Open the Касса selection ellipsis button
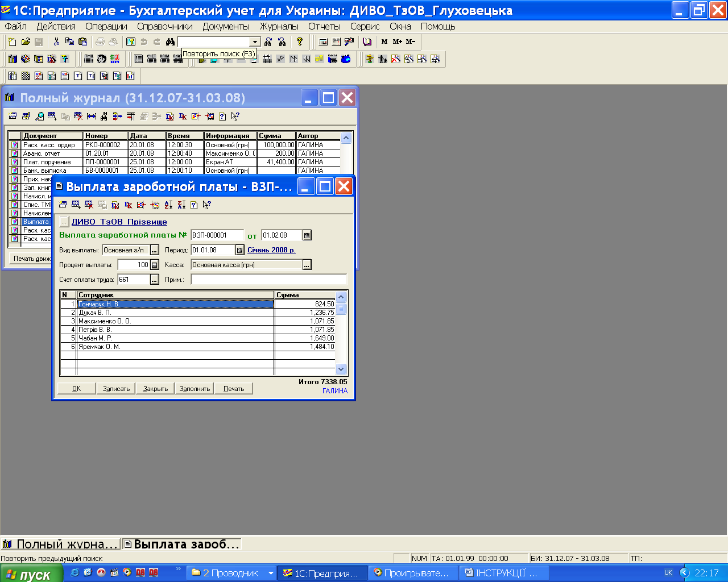 (x=307, y=265)
